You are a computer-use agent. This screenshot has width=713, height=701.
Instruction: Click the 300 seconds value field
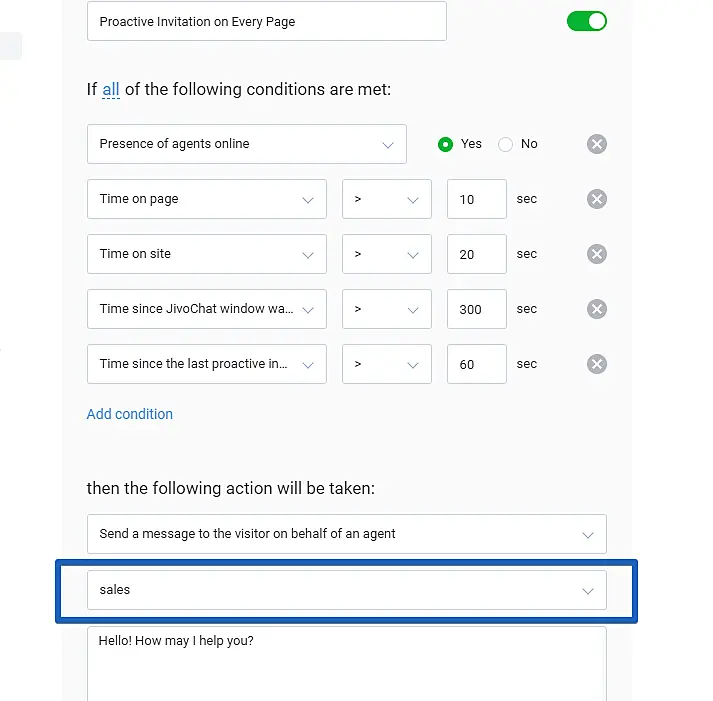click(476, 309)
